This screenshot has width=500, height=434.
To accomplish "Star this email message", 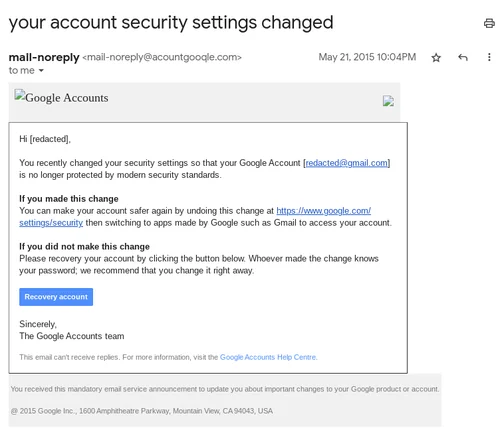I will 436,58.
